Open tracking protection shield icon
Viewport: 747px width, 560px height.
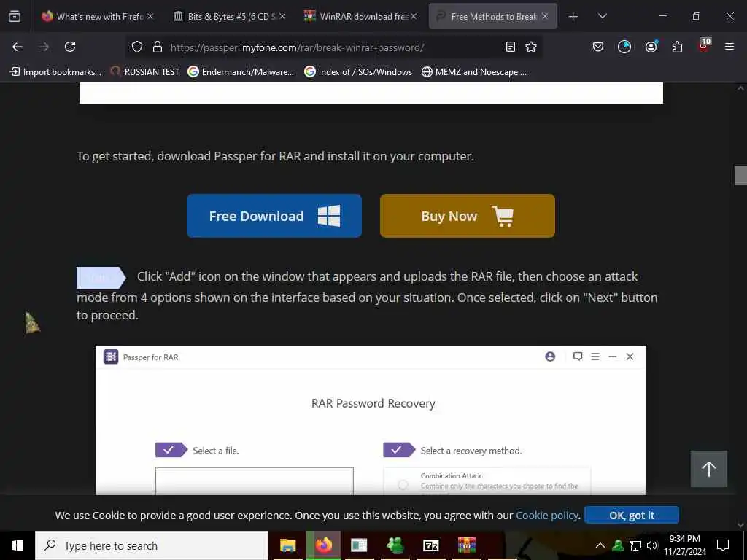(137, 47)
